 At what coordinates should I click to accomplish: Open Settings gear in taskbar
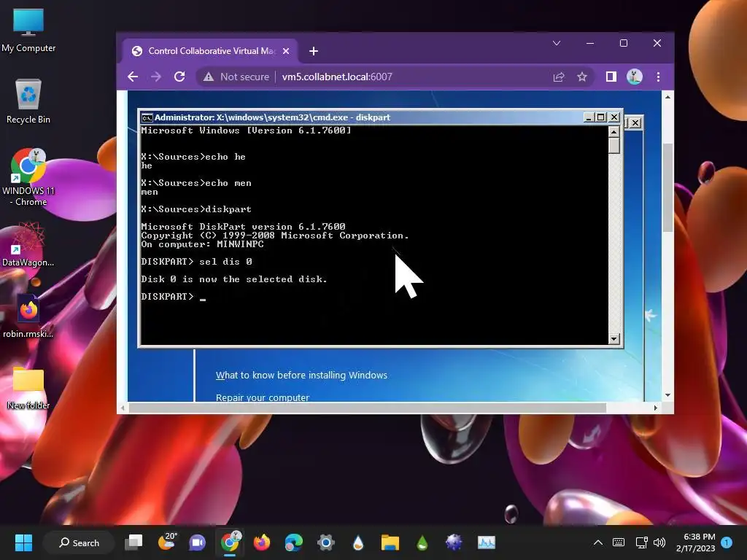pos(326,542)
